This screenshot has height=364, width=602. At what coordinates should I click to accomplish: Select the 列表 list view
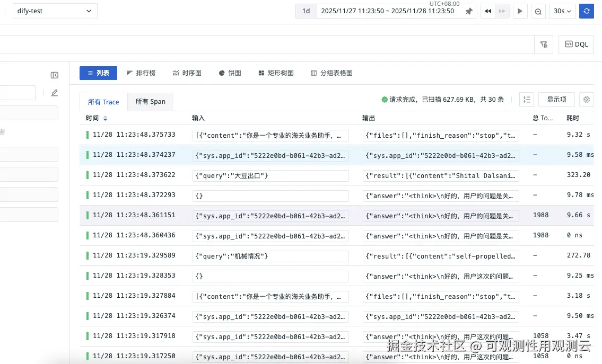coord(98,73)
